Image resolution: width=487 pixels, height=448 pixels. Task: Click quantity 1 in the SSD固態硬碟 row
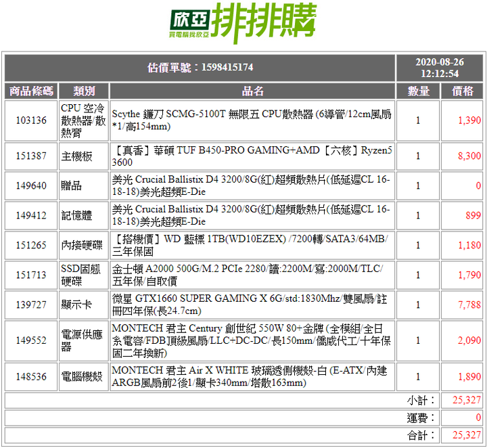click(x=418, y=275)
